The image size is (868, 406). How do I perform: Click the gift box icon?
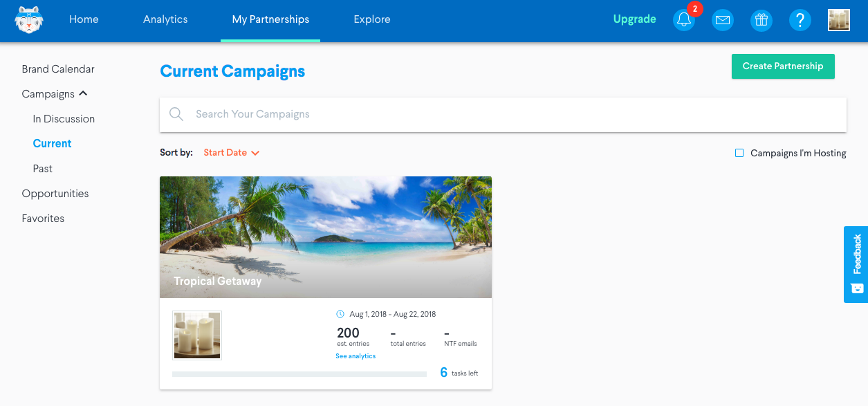coord(761,20)
